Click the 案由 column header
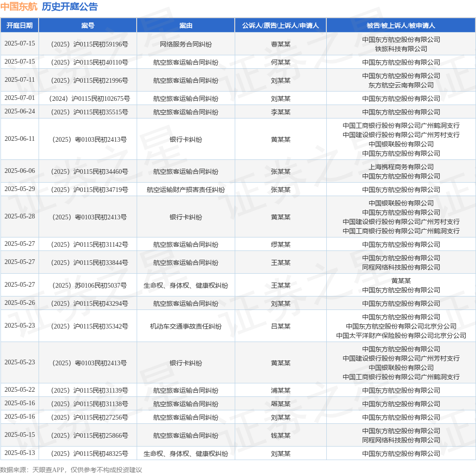Screen dimensions: 476x474 coord(186,26)
